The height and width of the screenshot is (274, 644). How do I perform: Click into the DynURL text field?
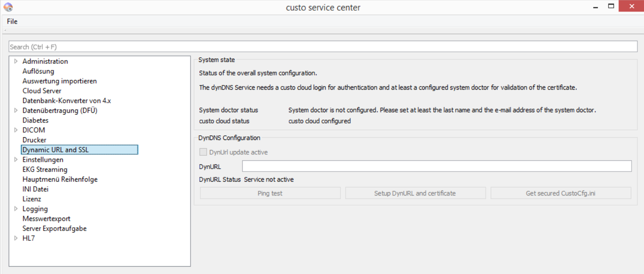point(437,166)
